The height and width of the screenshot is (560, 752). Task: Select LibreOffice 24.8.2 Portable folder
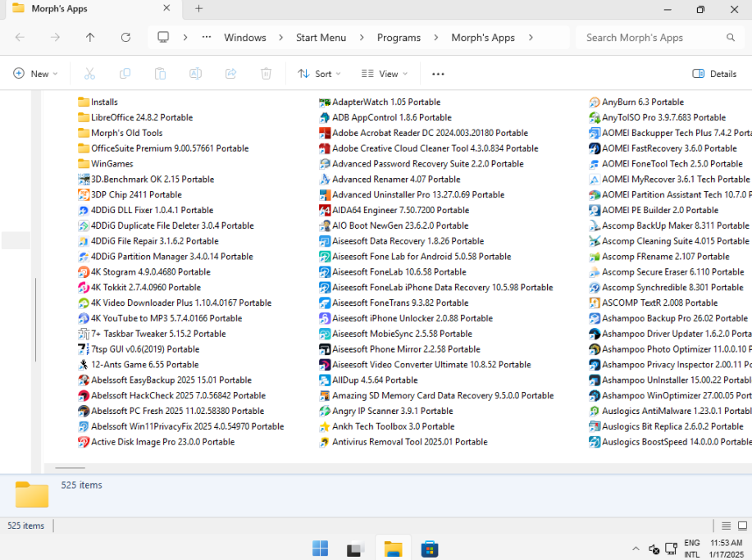tap(135, 117)
